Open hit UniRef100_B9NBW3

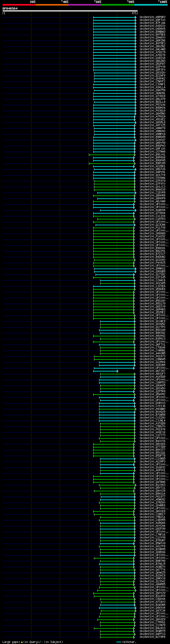(x=152, y=32)
